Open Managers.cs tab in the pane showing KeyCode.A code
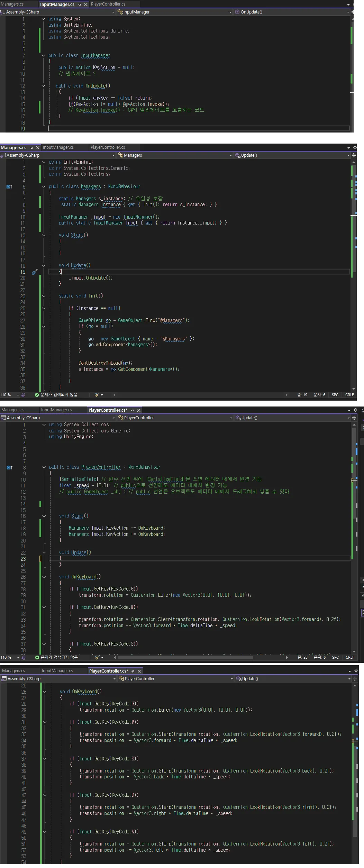Viewport: 364px width, 868px height. (x=13, y=671)
